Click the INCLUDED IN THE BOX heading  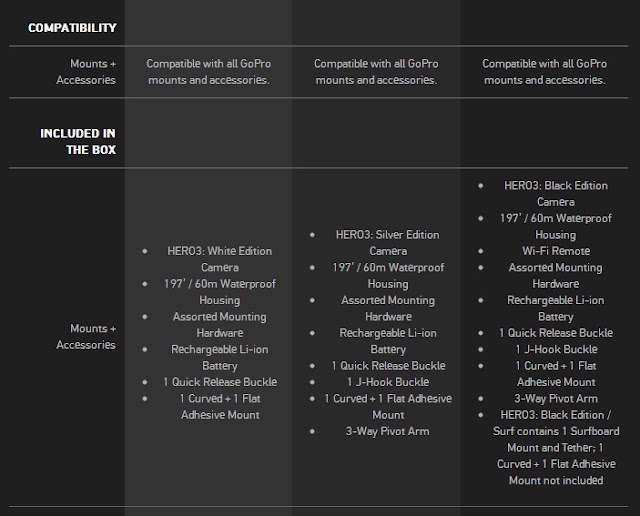tap(78, 142)
